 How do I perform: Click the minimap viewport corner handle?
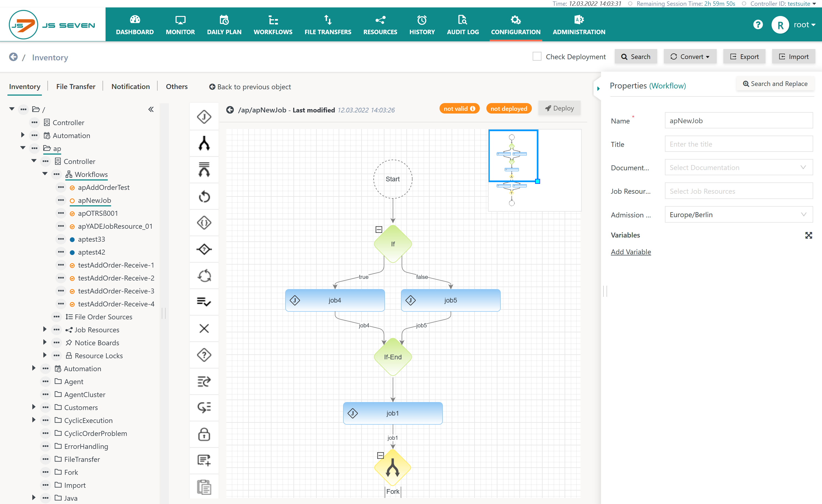[537, 181]
